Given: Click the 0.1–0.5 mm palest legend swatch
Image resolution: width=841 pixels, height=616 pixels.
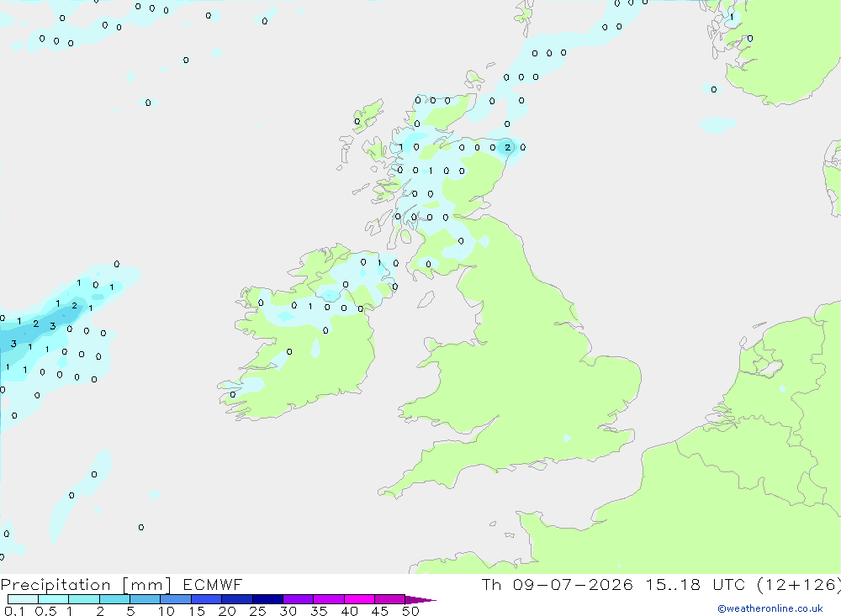Looking at the screenshot, I should (23, 599).
